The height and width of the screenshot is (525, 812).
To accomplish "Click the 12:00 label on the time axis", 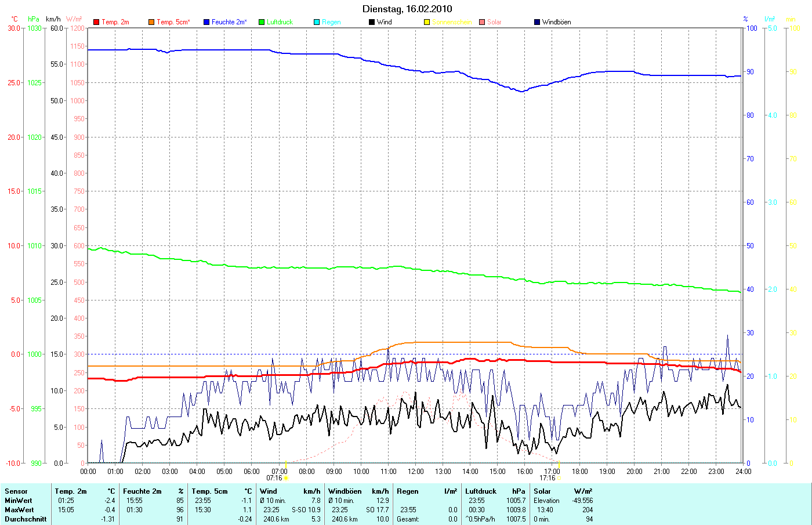I will coord(415,472).
